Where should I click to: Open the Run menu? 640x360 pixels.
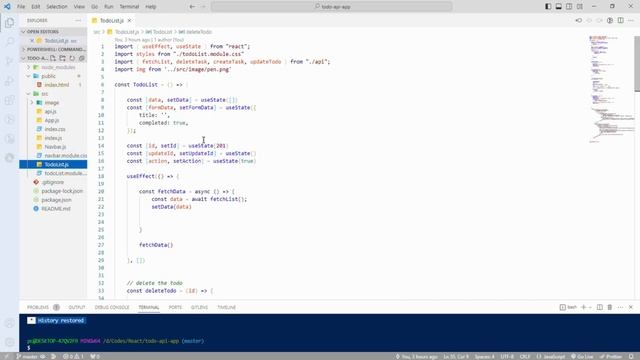[109, 7]
